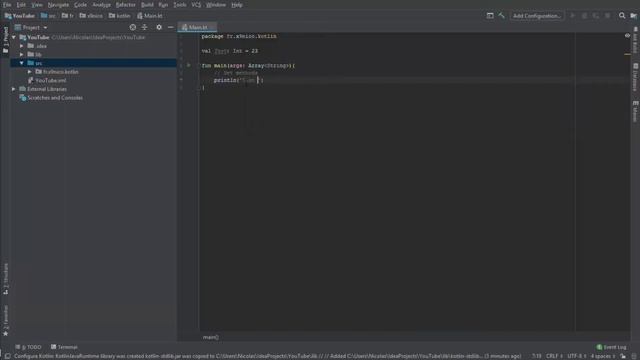The height and width of the screenshot is (360, 640).
Task: Click the run with coverage icon
Action: (x=596, y=16)
